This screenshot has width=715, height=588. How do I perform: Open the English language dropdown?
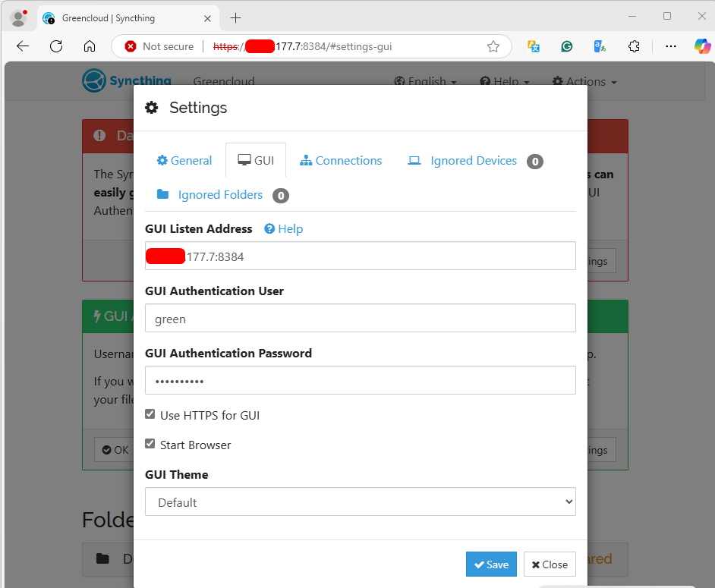(x=426, y=82)
